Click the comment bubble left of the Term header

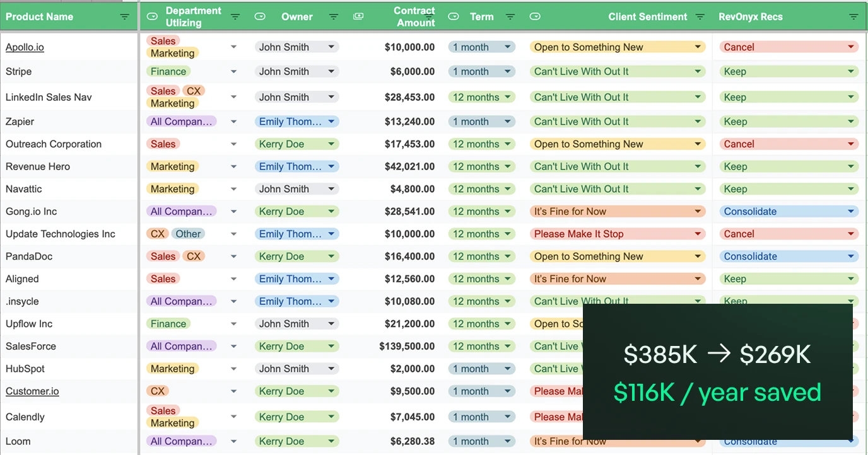point(454,16)
